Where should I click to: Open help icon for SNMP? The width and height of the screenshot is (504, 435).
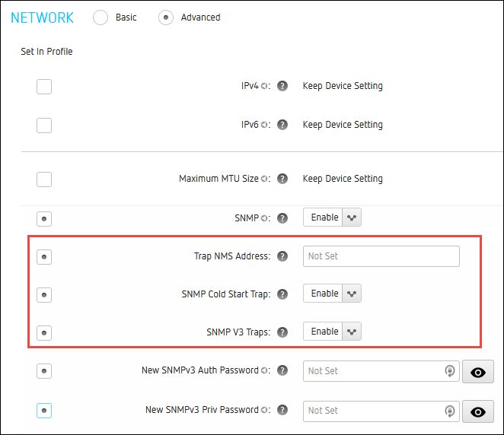282,218
